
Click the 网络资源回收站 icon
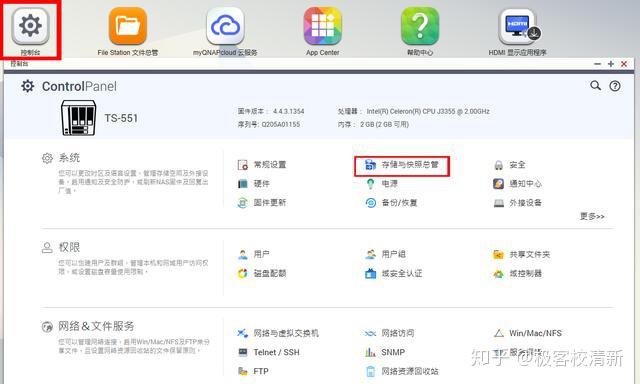coord(371,371)
